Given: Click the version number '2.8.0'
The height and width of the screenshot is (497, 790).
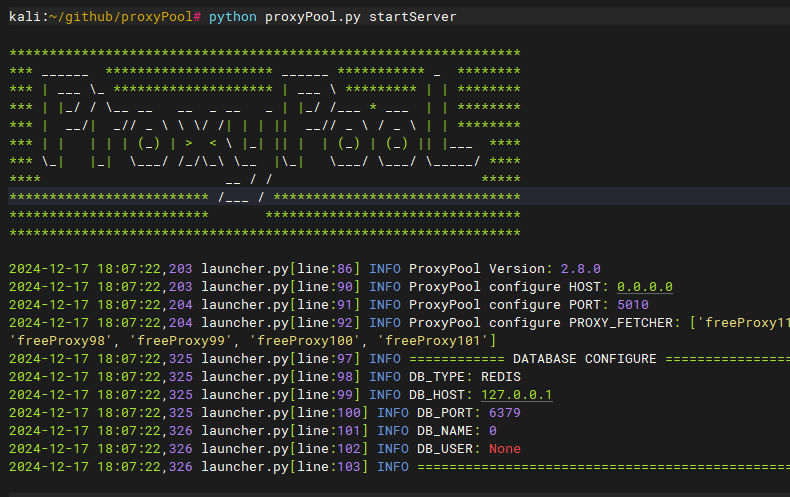Looking at the screenshot, I should pyautogui.click(x=580, y=269).
